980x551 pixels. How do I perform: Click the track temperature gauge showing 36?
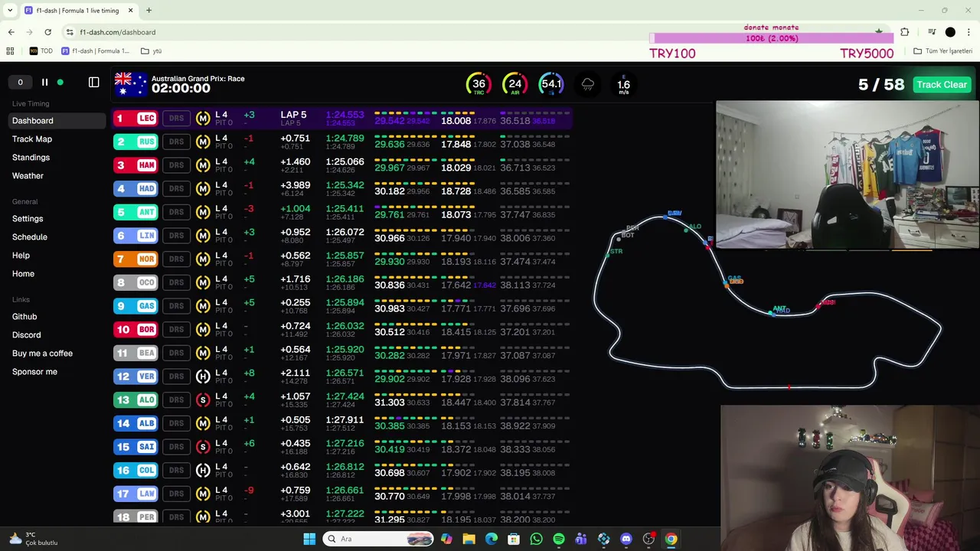(479, 84)
